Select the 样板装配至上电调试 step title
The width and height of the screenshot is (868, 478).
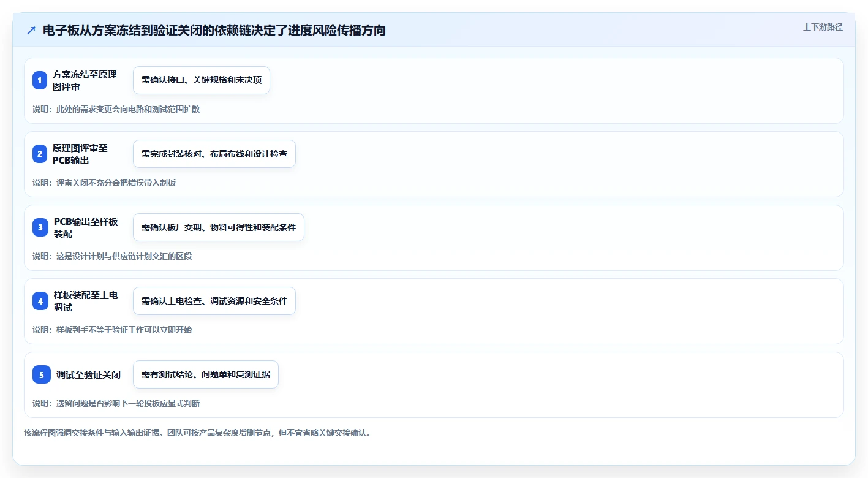[86, 302]
